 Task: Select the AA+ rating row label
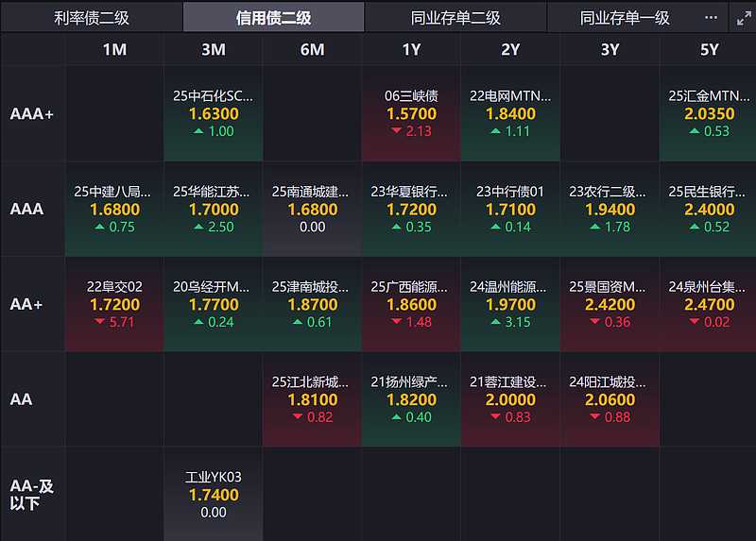tap(26, 304)
